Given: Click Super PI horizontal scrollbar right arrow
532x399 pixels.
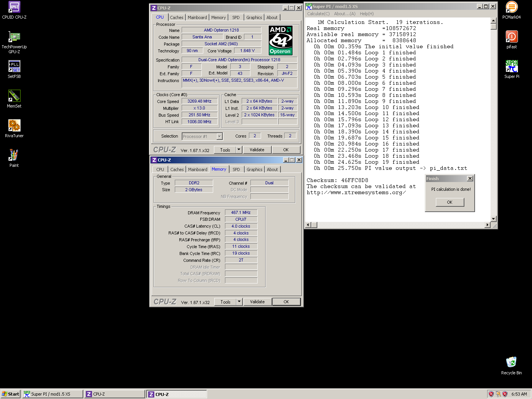Looking at the screenshot, I should 488,225.
